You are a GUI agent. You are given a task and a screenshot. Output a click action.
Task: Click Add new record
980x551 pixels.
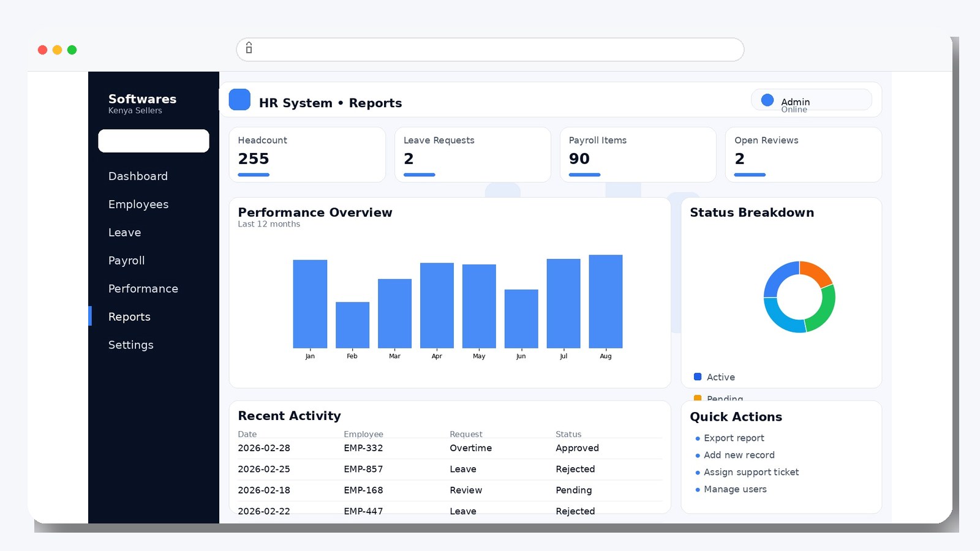[739, 455]
